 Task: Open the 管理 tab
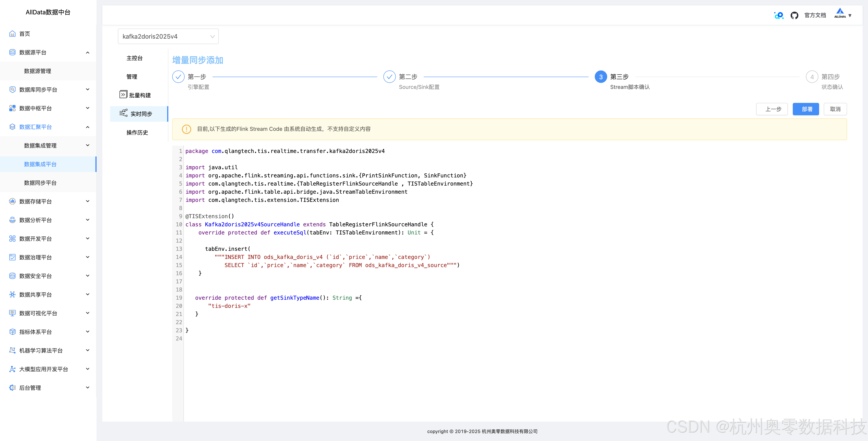click(x=132, y=77)
